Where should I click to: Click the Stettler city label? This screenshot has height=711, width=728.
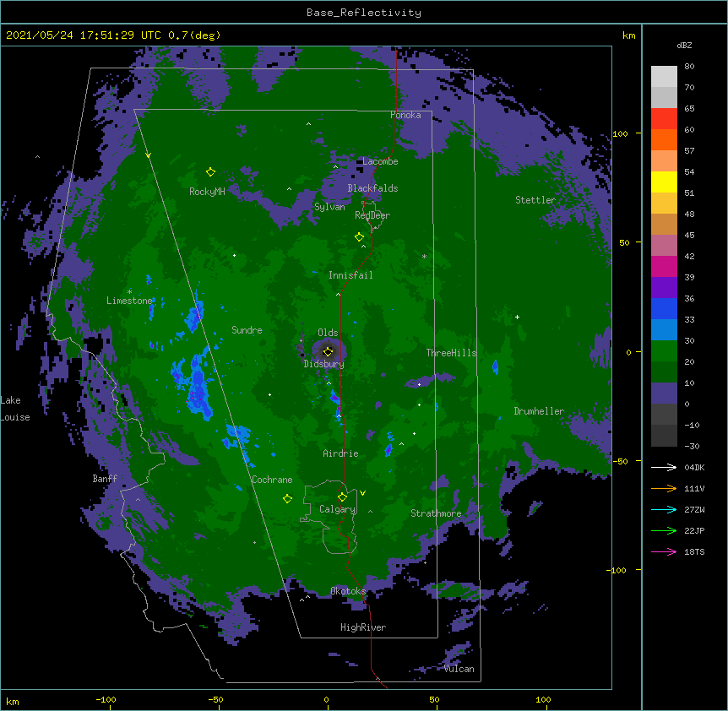point(535,200)
